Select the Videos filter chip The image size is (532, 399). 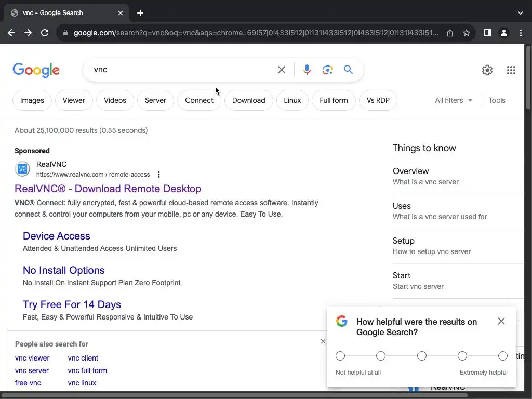coord(115,100)
